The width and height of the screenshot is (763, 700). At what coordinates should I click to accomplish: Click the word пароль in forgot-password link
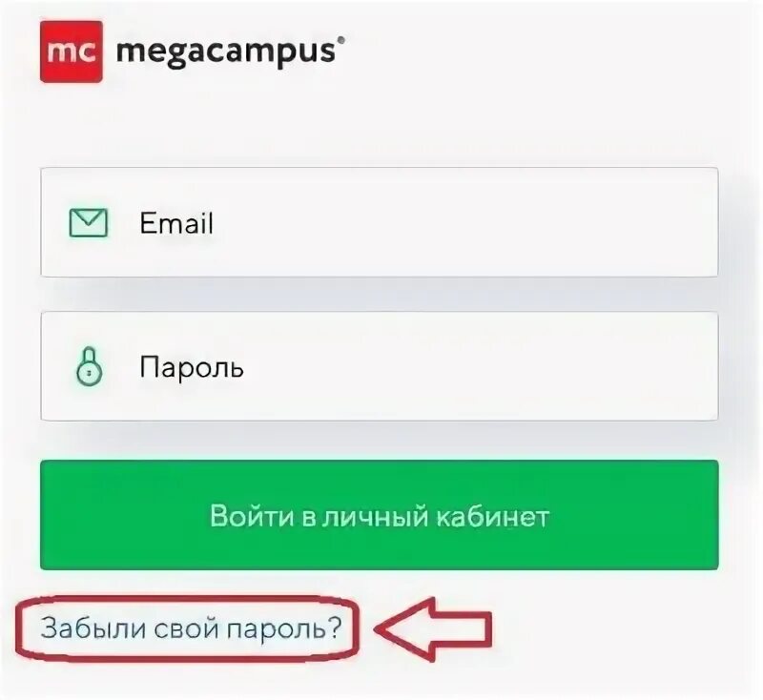pyautogui.click(x=278, y=630)
